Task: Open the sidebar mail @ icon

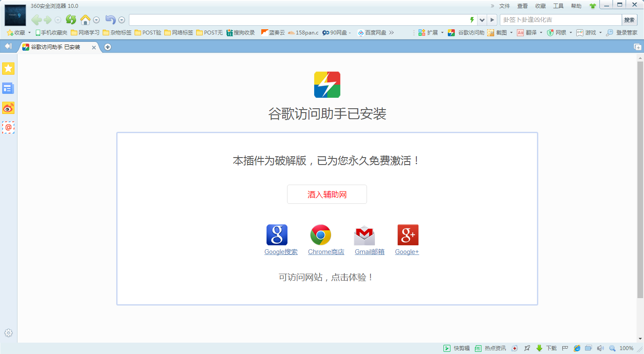Action: 8,127
